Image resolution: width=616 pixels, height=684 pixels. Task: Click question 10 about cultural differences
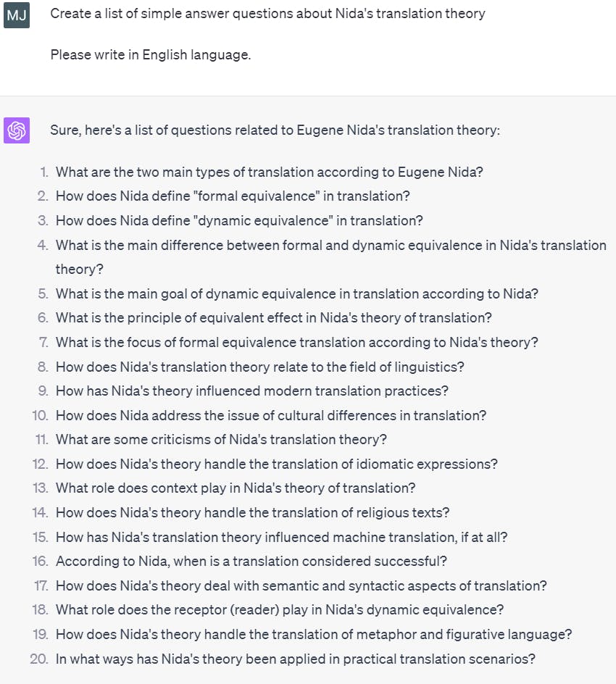point(270,415)
